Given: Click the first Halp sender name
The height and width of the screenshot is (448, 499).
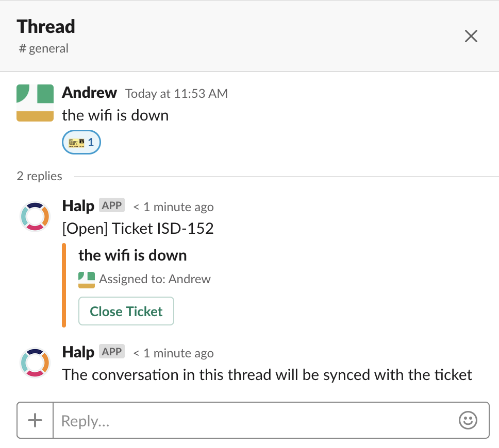Looking at the screenshot, I should pyautogui.click(x=78, y=205).
